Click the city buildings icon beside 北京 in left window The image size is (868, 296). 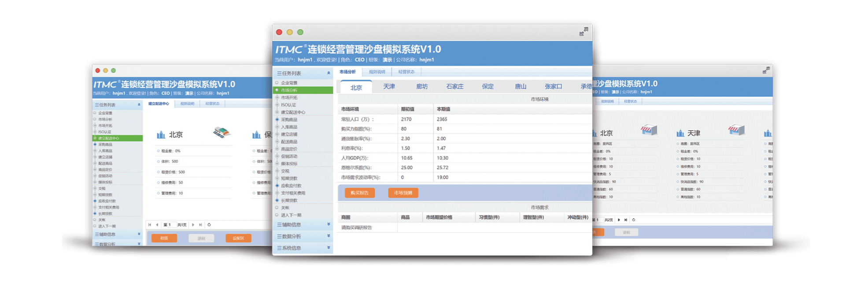[x=161, y=135]
